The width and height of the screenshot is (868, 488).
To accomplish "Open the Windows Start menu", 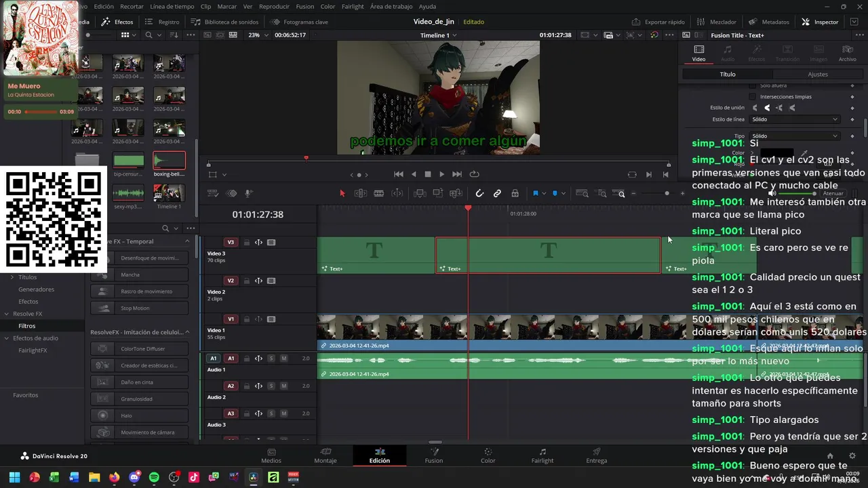I will (x=14, y=477).
